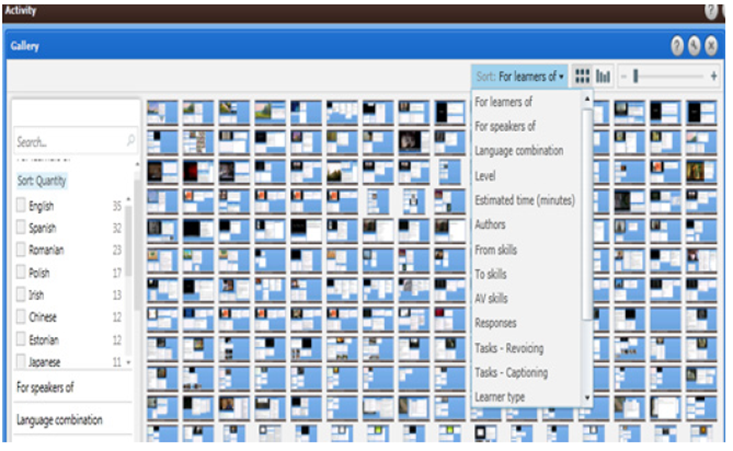This screenshot has height=451, width=733.
Task: Click the Activity help icon
Action: [x=711, y=10]
